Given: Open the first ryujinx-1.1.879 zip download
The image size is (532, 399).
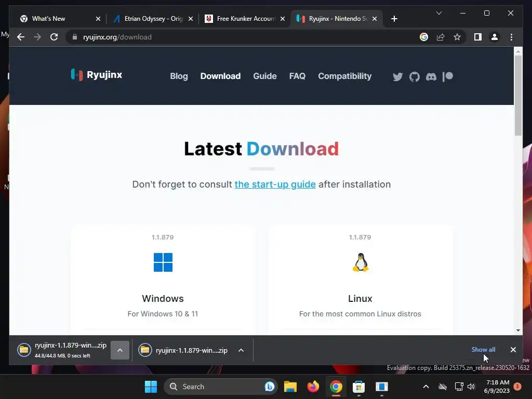Looking at the screenshot, I should [62, 350].
